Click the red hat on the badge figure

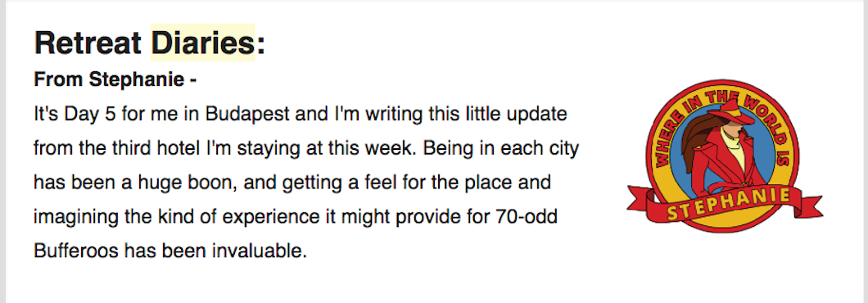(x=730, y=112)
